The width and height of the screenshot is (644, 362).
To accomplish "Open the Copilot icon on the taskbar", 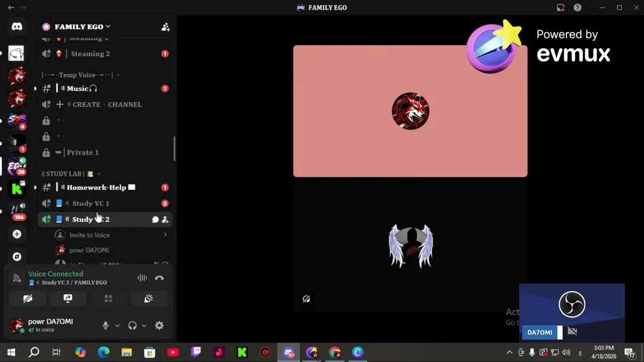I will click(x=80, y=352).
